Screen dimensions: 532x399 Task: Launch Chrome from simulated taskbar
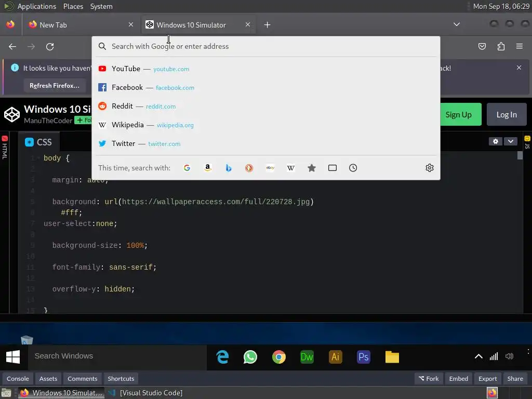point(279,357)
